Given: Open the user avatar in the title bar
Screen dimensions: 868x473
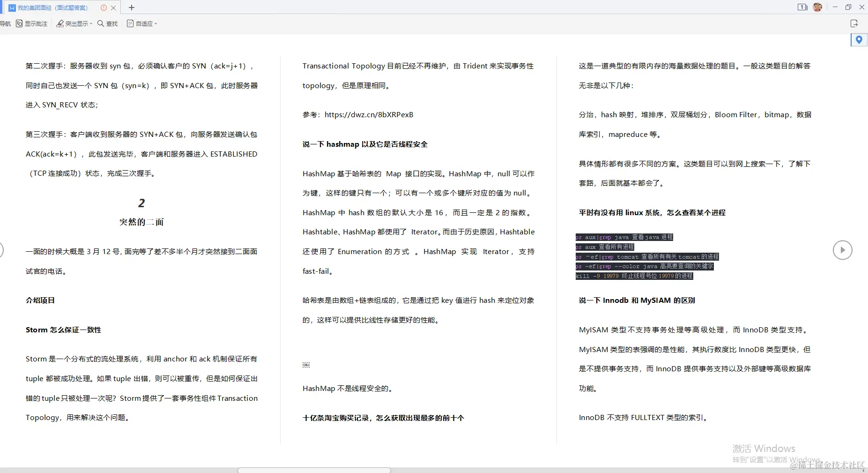Looking at the screenshot, I should pos(818,7).
